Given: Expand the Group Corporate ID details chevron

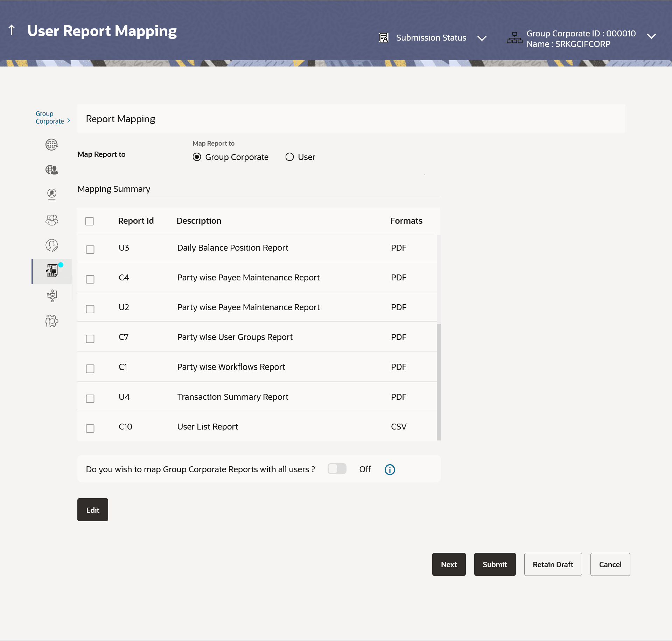Looking at the screenshot, I should (x=651, y=36).
